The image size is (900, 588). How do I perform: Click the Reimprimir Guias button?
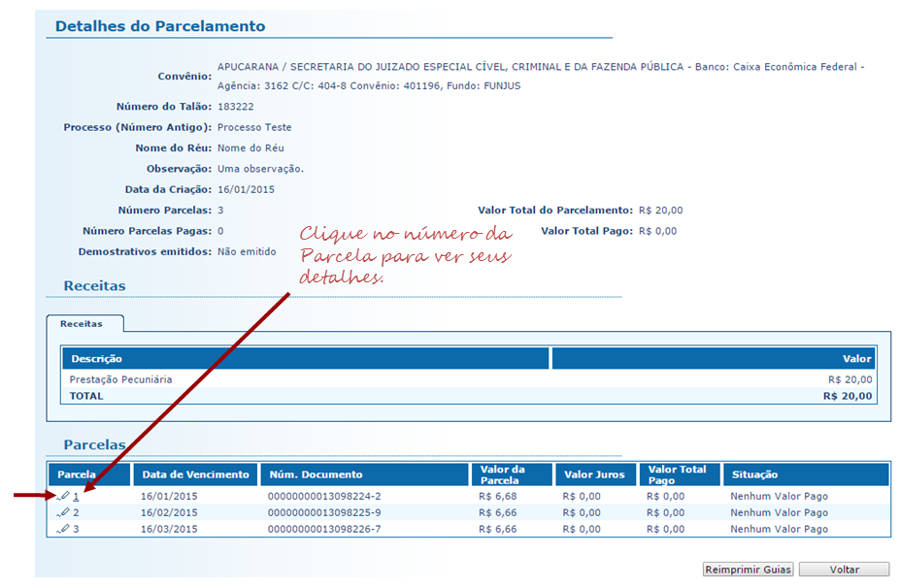point(748,569)
